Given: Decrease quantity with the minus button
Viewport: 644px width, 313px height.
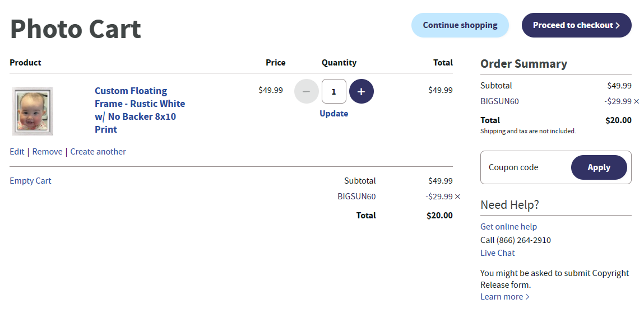Looking at the screenshot, I should point(307,92).
